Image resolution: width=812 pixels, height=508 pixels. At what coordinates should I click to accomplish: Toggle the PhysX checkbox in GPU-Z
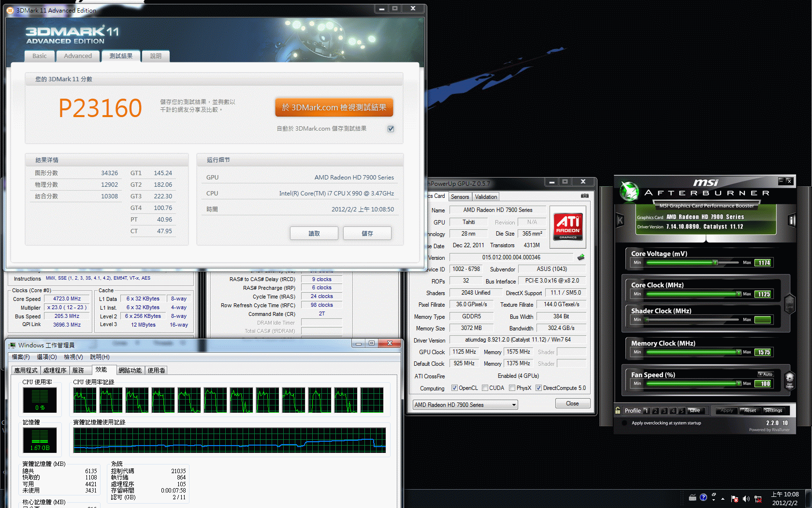click(x=512, y=388)
